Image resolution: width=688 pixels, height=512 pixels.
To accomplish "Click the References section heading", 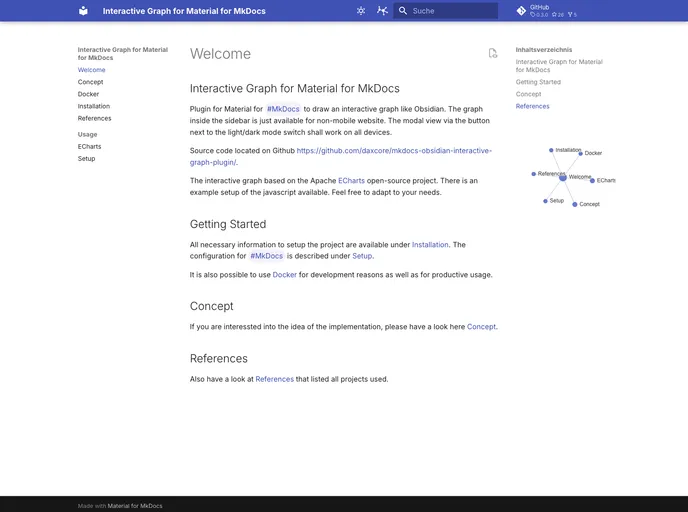I will [x=219, y=358].
